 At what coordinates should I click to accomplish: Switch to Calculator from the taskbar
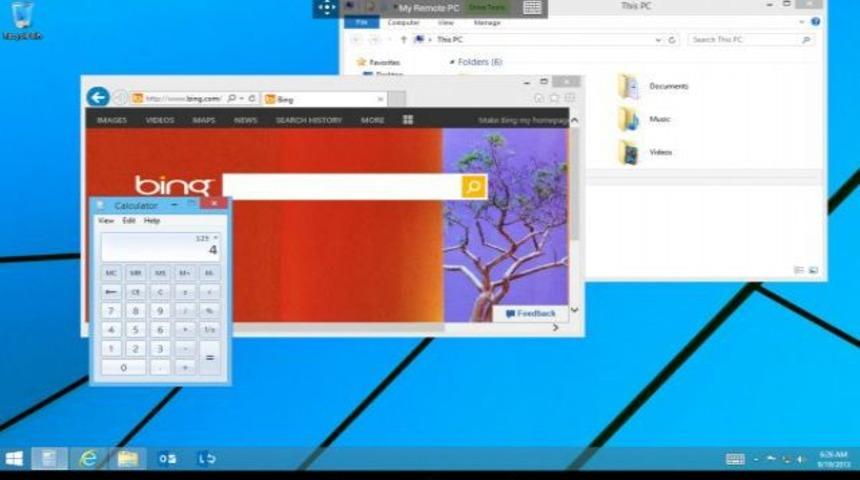coord(49,459)
